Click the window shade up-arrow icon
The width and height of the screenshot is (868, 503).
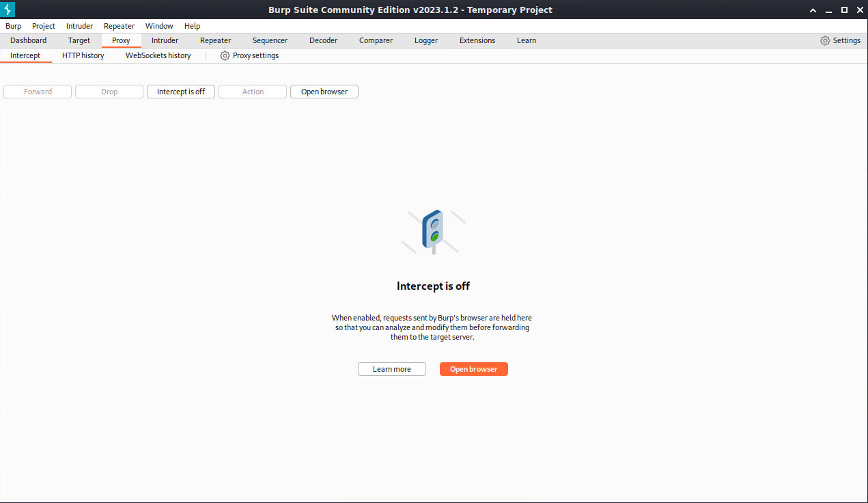pyautogui.click(x=813, y=10)
